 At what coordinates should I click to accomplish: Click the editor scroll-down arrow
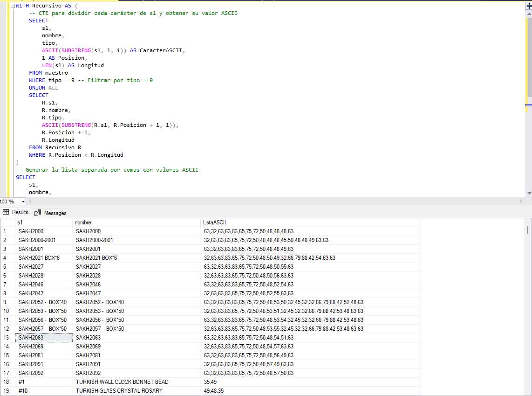(x=528, y=193)
